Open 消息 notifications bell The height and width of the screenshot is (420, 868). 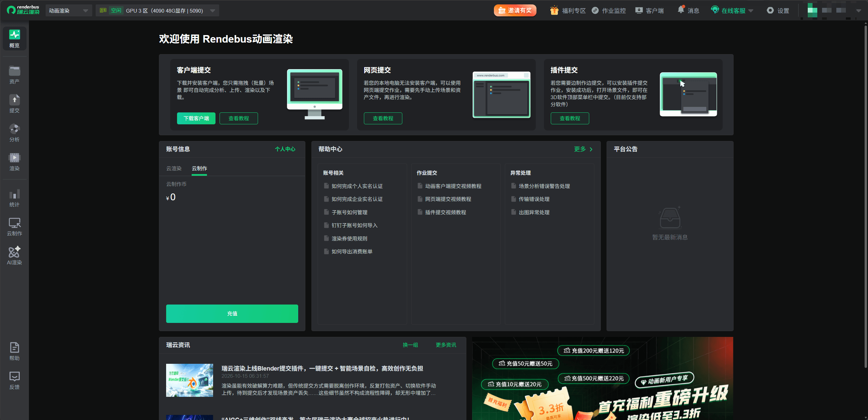688,11
